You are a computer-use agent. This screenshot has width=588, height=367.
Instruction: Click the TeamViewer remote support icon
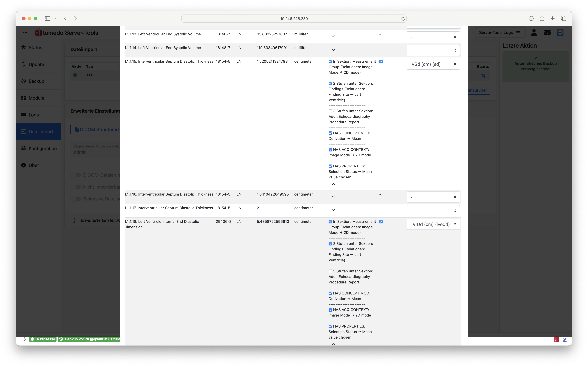click(560, 32)
